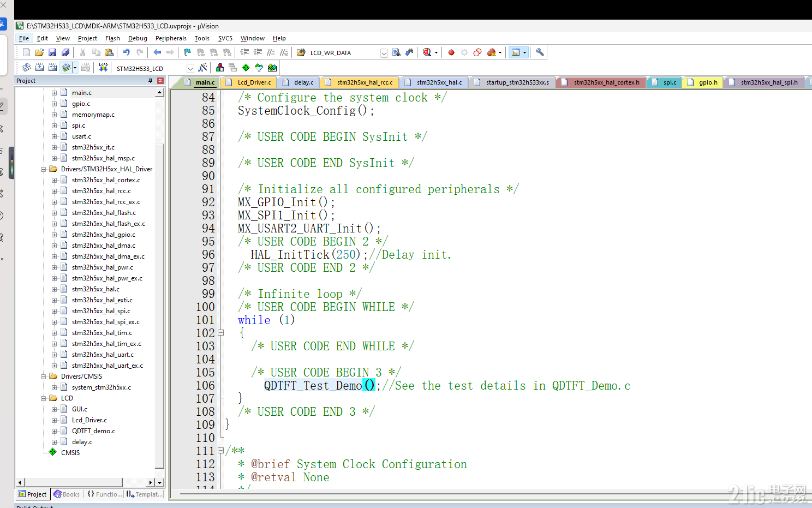This screenshot has height=508, width=812.
Task: Switch to the spi.c editor tab
Action: coord(664,82)
